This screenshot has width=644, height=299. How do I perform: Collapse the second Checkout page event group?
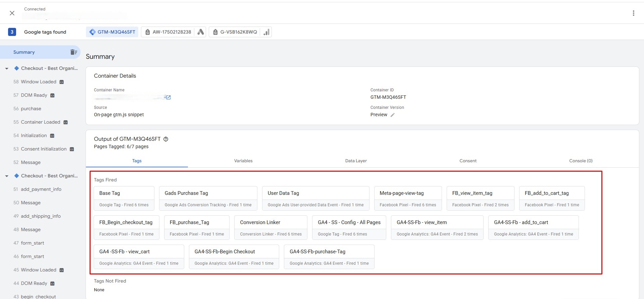point(7,176)
